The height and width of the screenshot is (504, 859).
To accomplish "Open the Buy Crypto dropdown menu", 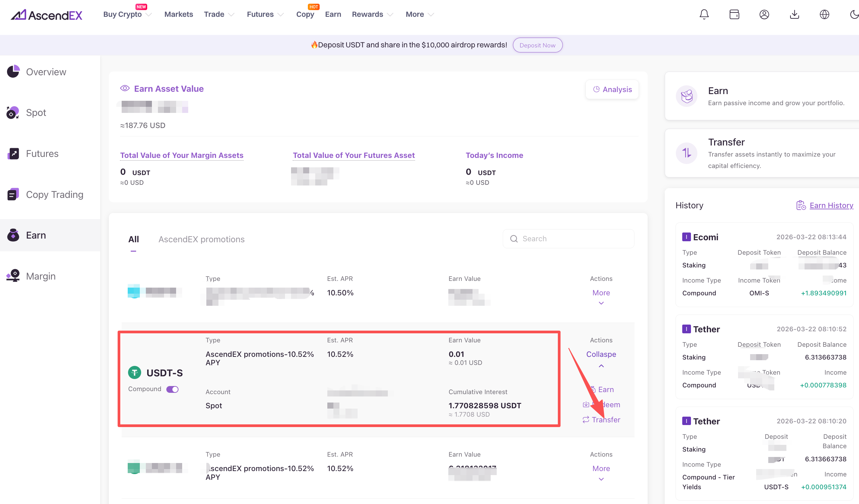I will (127, 14).
